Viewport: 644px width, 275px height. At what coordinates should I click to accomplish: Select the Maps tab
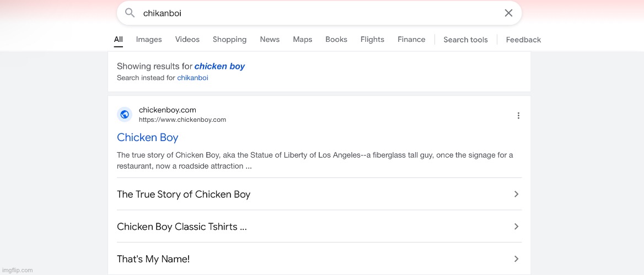pos(302,40)
